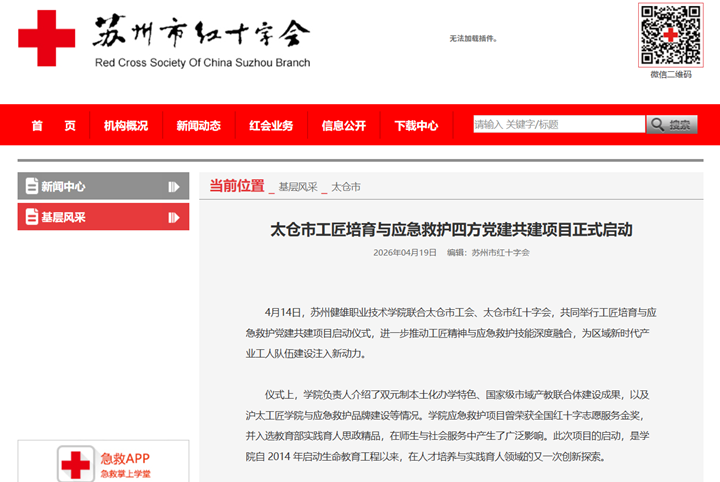This screenshot has height=482, width=720.
Task: Click the WeChat QR code image
Action: 671,34
